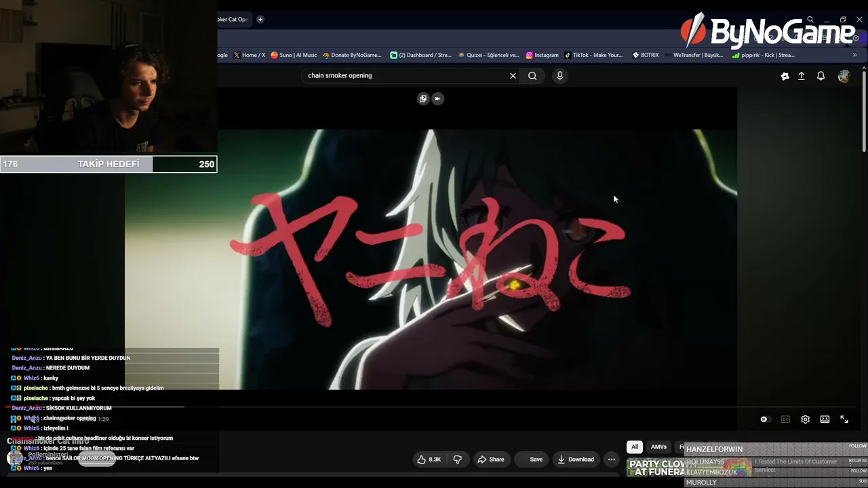The width and height of the screenshot is (868, 488).
Task: Click the picture-in-picture icon above the video
Action: (423, 98)
